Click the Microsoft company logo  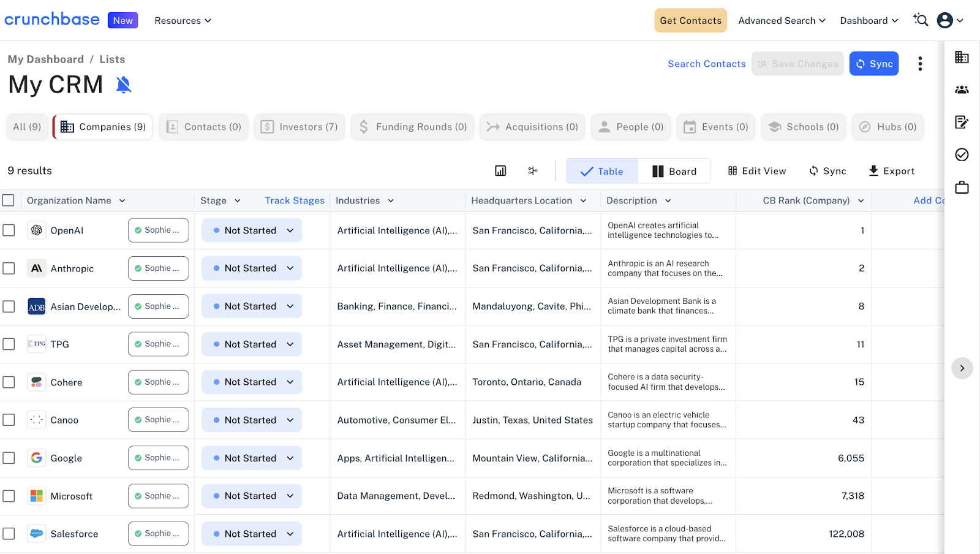(x=37, y=496)
